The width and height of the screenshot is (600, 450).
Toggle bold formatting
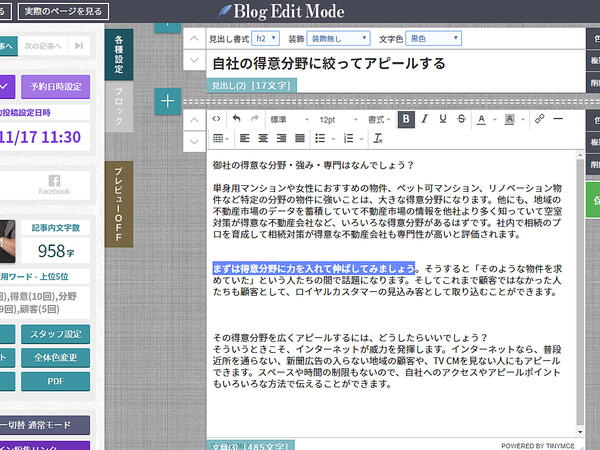pyautogui.click(x=406, y=119)
